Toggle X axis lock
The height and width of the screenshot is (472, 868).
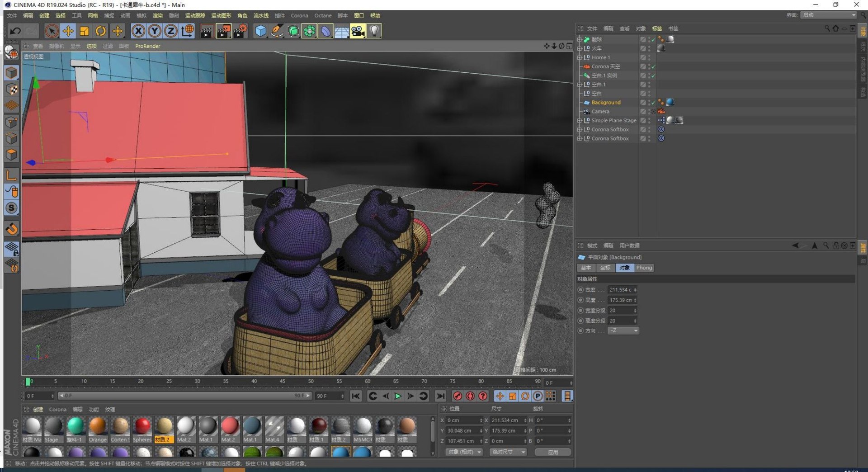138,31
